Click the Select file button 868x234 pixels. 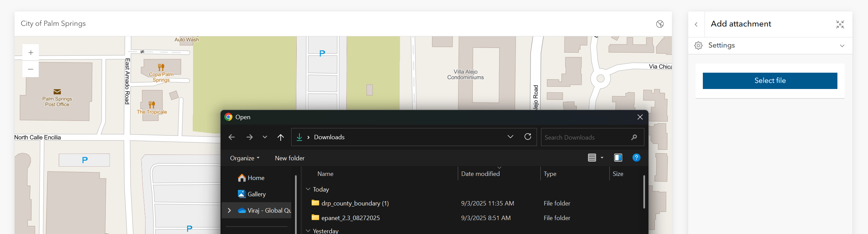pyautogui.click(x=770, y=81)
